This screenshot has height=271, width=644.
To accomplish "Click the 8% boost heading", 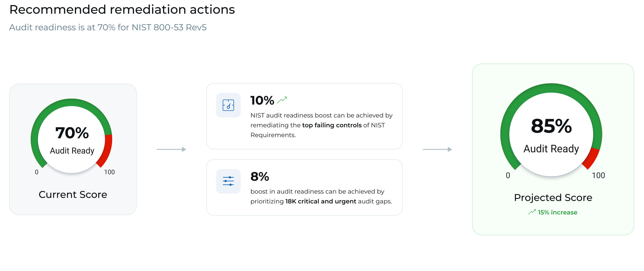I will 260,177.
